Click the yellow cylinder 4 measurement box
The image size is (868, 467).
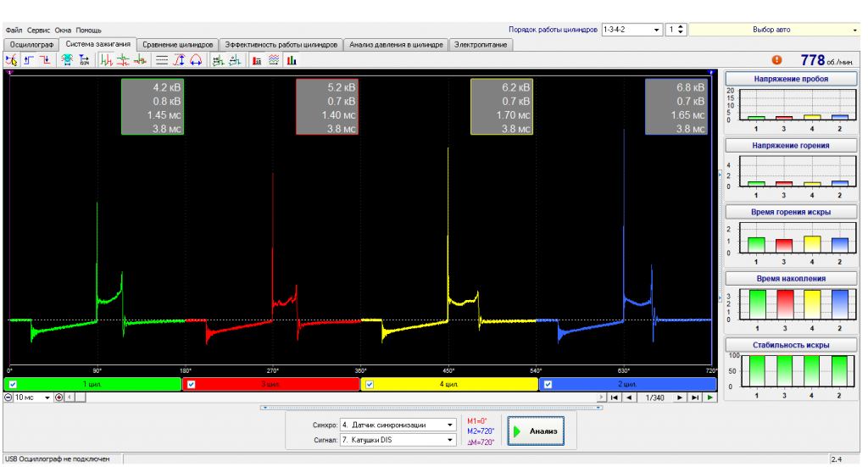coord(502,107)
